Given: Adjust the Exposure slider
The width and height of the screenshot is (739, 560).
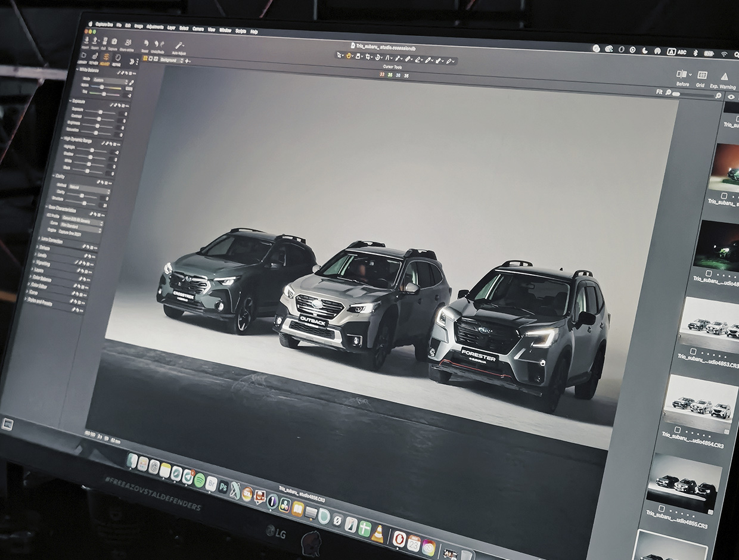Looking at the screenshot, I should 100,112.
